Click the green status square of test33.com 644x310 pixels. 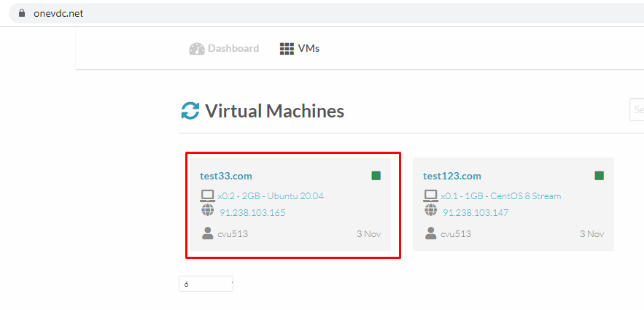coord(376,176)
